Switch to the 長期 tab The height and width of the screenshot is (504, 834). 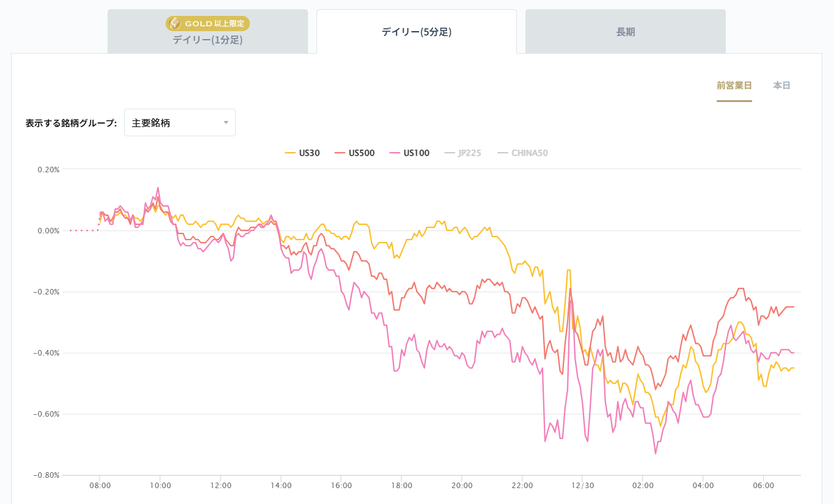pyautogui.click(x=625, y=32)
